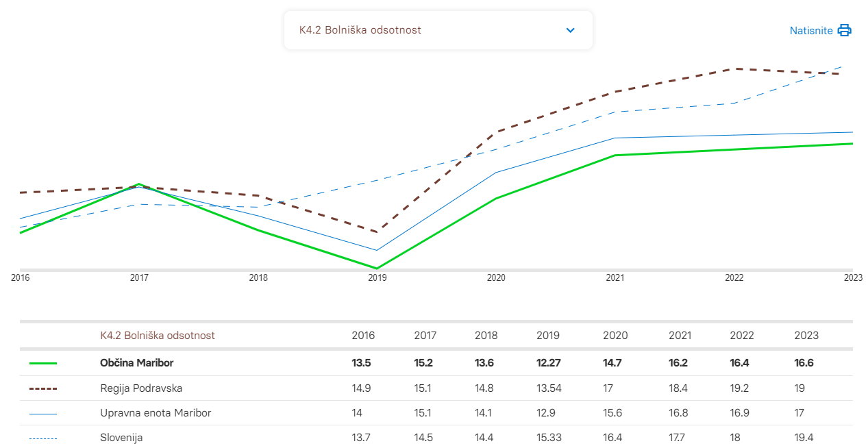
Task: Click Slovenija 2023 value 19.4
Action: [804, 438]
